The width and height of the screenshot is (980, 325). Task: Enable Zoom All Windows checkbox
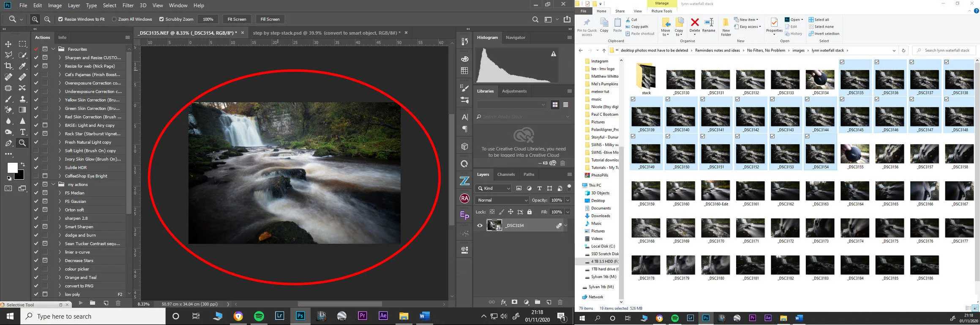pyautogui.click(x=114, y=19)
